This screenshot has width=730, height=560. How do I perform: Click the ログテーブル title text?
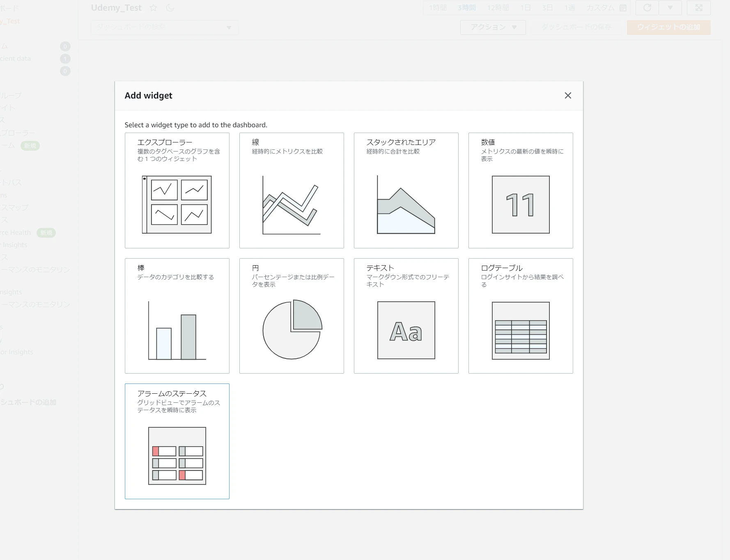click(x=502, y=268)
